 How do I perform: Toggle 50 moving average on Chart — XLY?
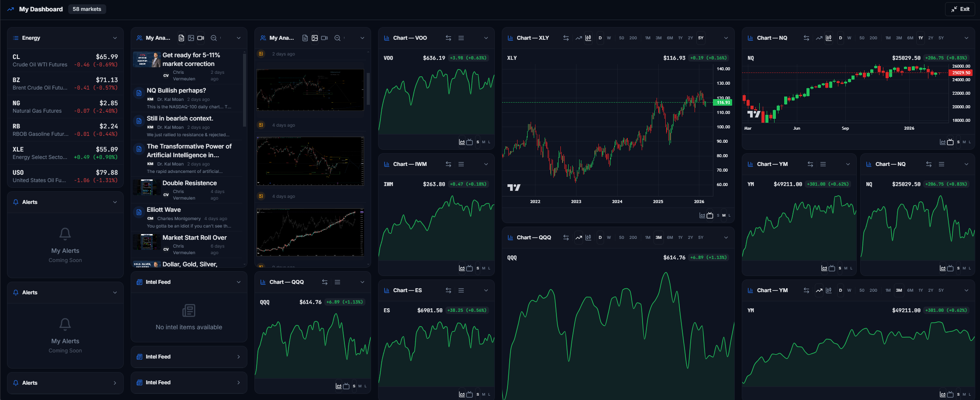click(x=622, y=38)
